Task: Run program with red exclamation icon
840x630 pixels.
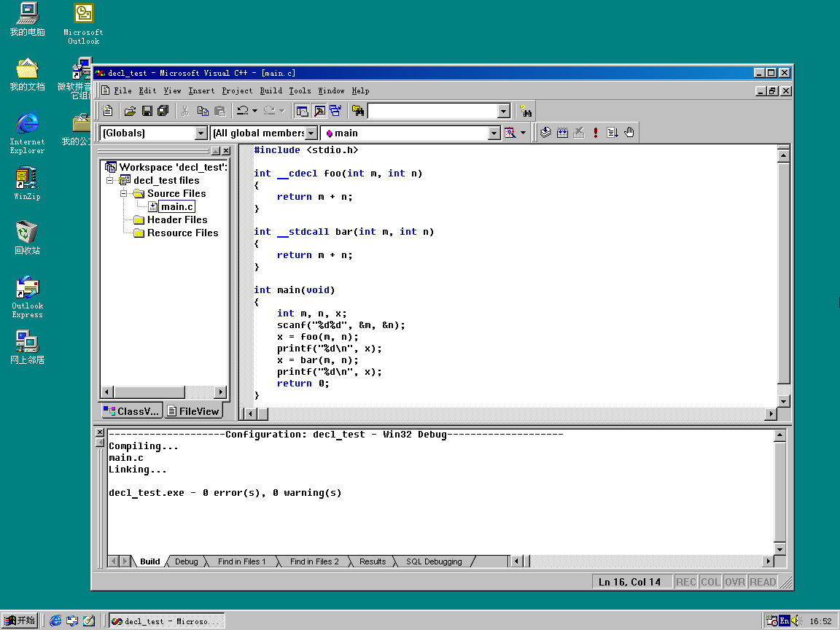Action: (x=596, y=133)
